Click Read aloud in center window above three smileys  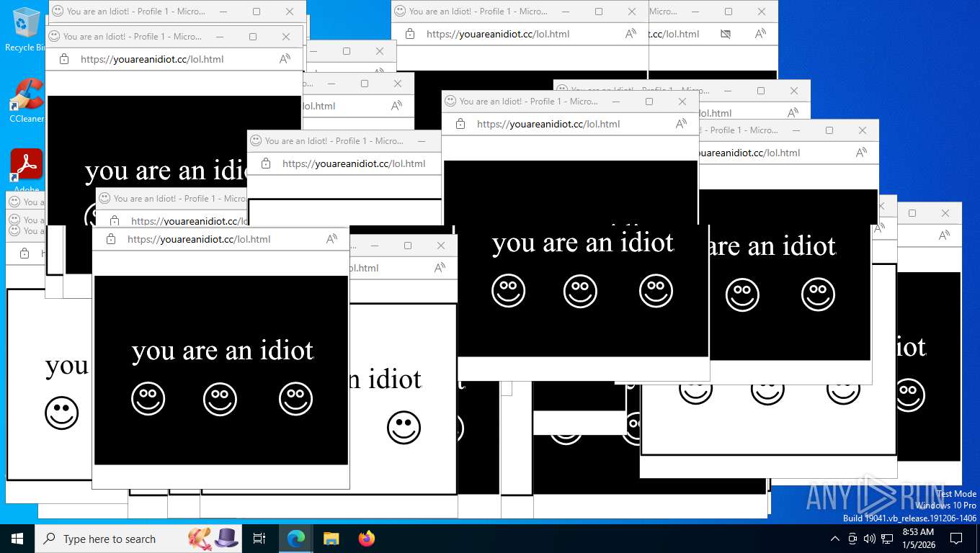pos(681,124)
